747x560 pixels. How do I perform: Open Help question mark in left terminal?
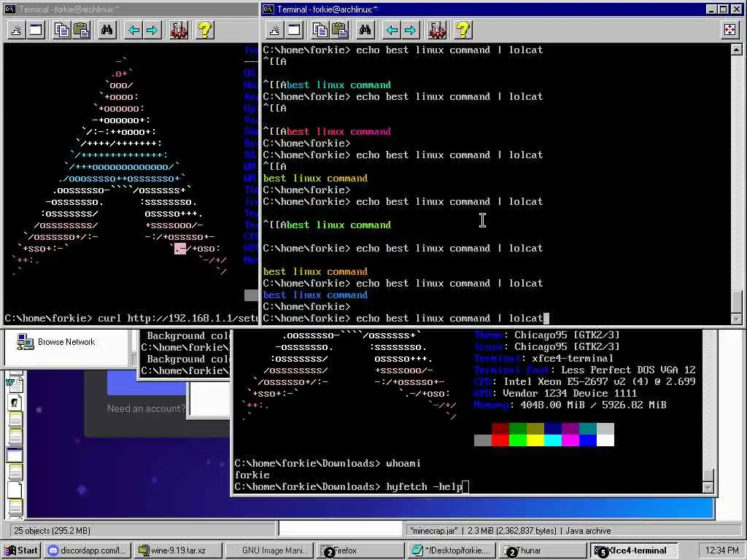click(x=205, y=31)
